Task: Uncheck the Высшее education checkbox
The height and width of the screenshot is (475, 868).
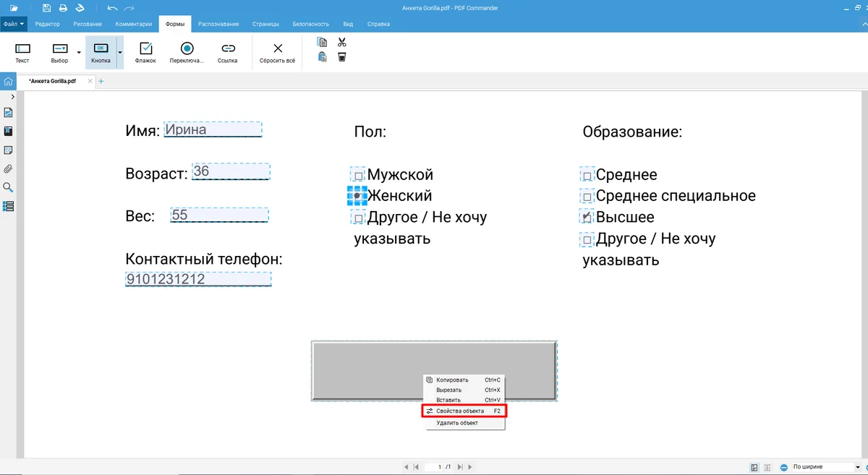Action: pos(587,218)
